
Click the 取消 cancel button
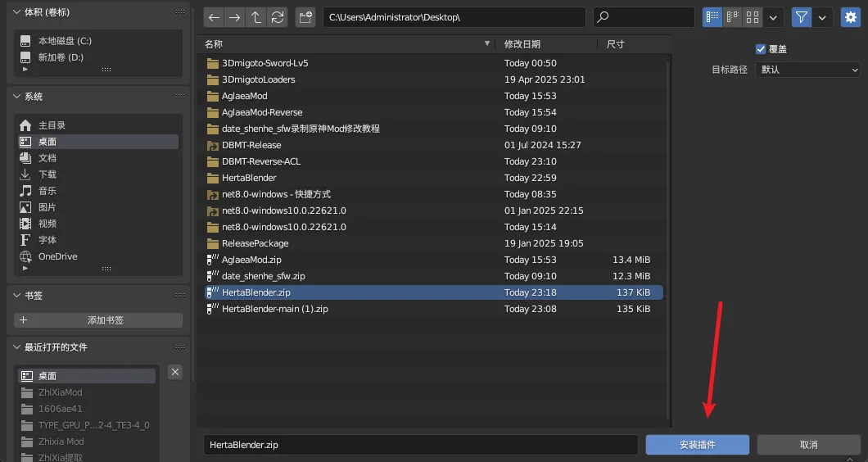pyautogui.click(x=809, y=445)
